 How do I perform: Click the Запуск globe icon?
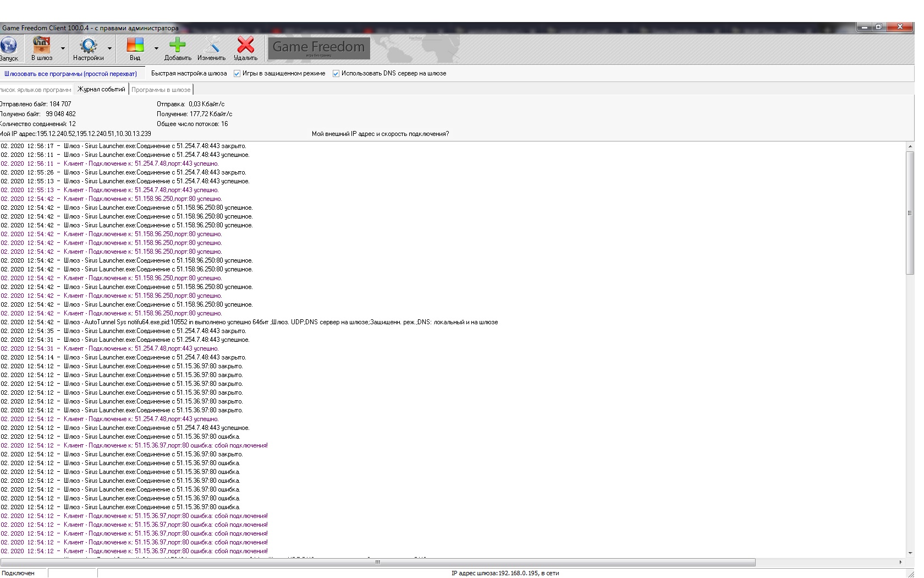point(9,46)
